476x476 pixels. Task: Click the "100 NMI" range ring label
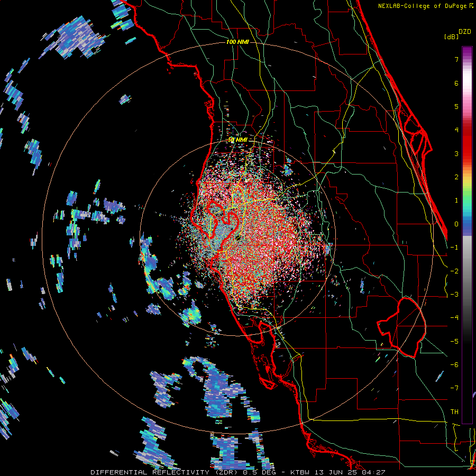point(237,42)
